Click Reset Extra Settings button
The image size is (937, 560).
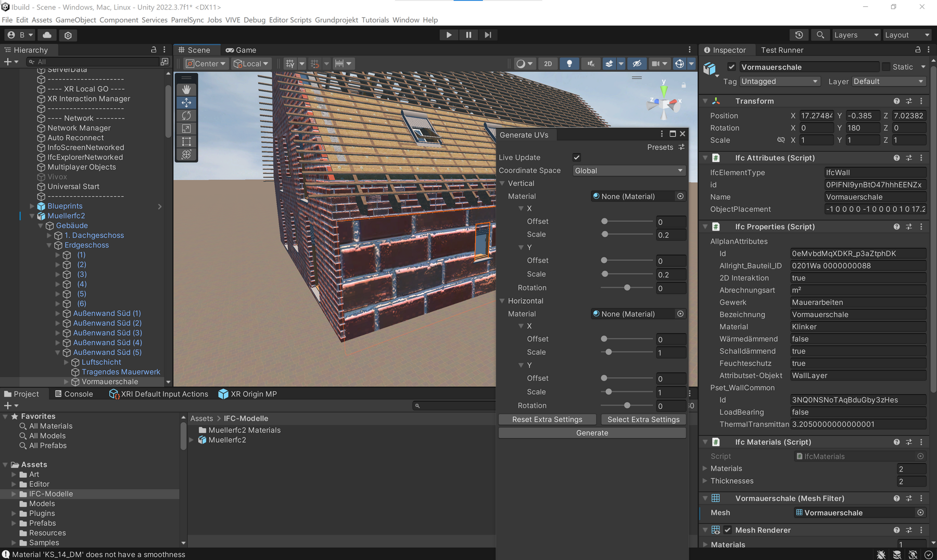click(x=547, y=419)
